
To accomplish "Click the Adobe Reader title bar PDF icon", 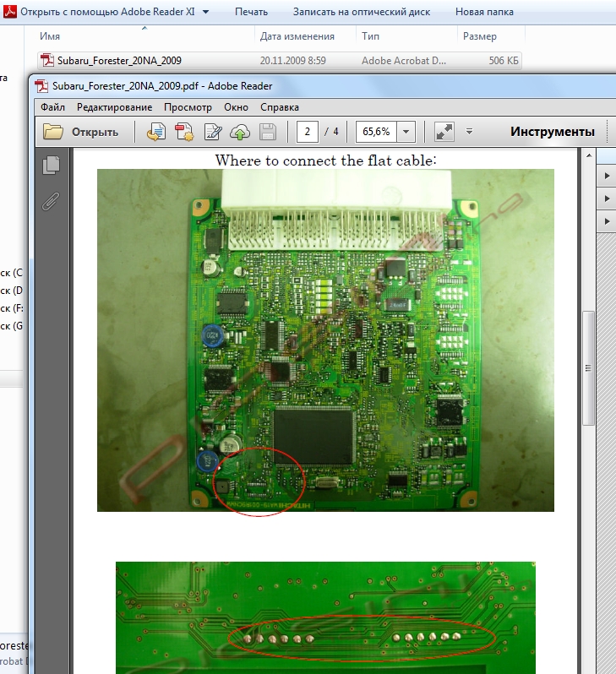I will tap(41, 86).
